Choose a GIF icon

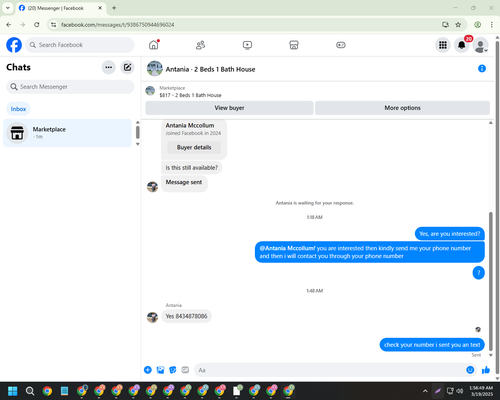point(185,370)
